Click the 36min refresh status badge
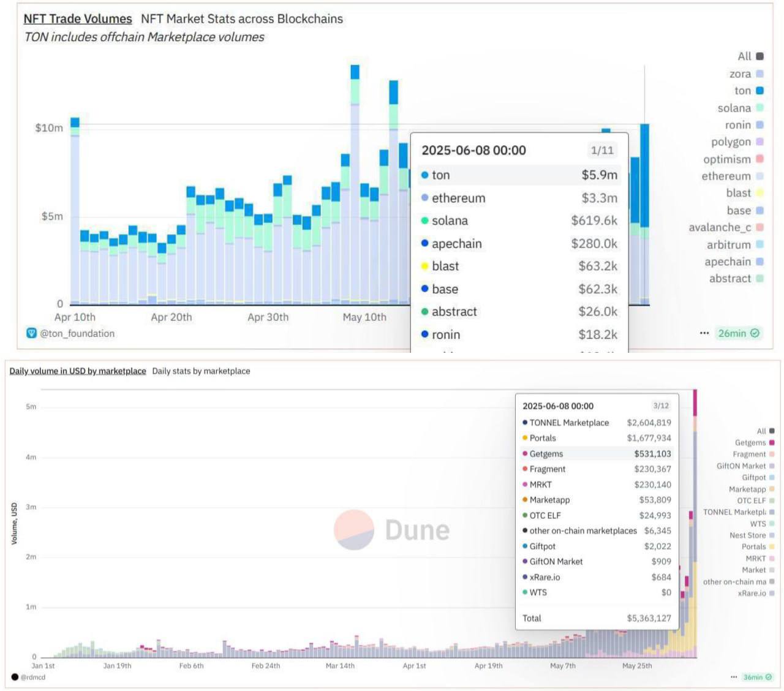Screen dimensions: 784x691 (x=758, y=677)
